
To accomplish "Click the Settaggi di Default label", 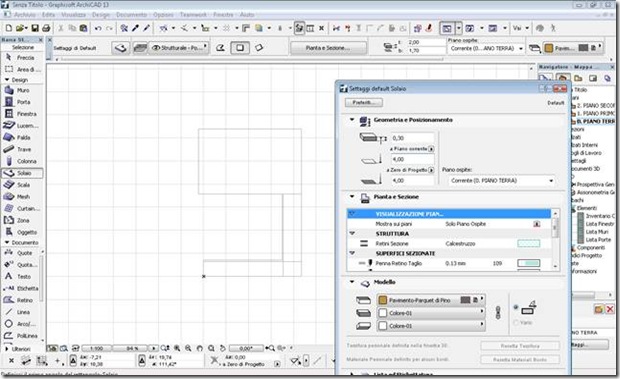I will coord(75,48).
